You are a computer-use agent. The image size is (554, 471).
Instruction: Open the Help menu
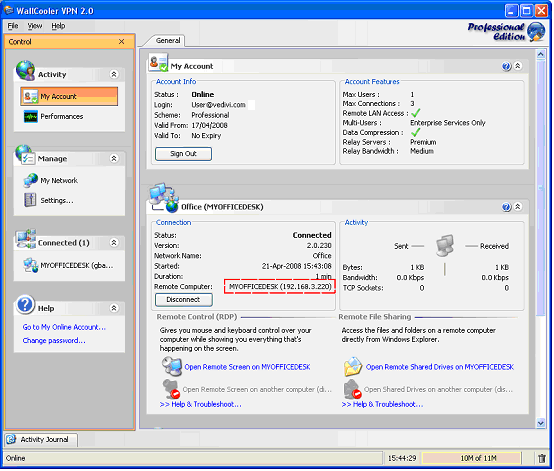tap(58, 26)
